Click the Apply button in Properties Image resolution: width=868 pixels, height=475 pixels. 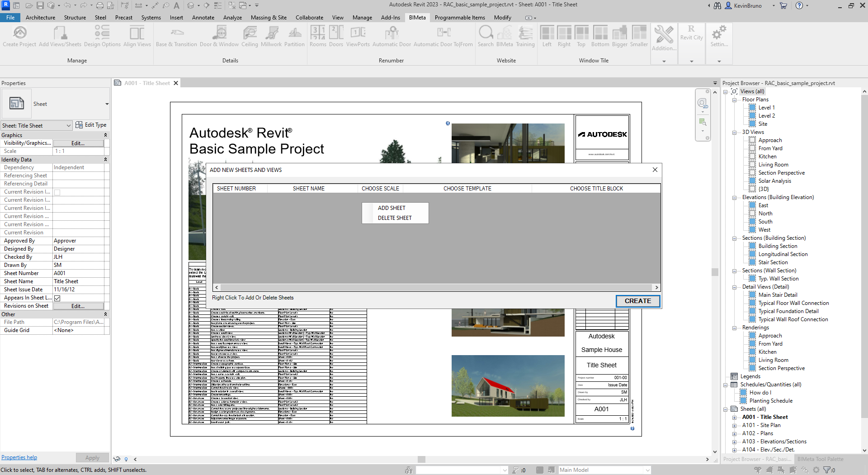coord(92,458)
